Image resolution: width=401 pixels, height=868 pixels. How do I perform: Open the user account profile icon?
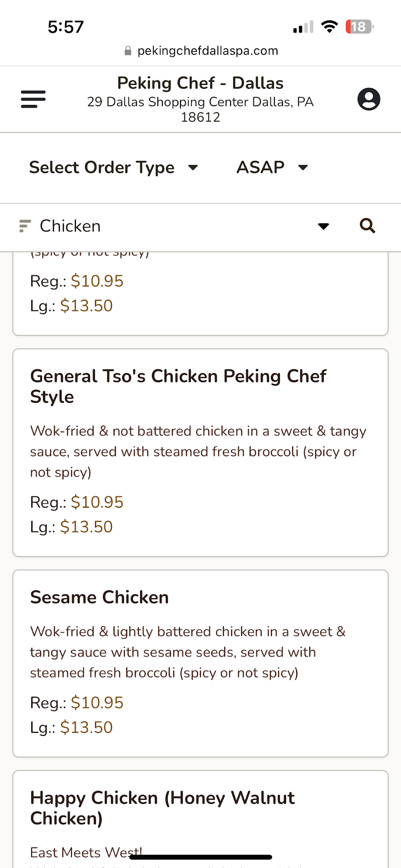pos(368,99)
